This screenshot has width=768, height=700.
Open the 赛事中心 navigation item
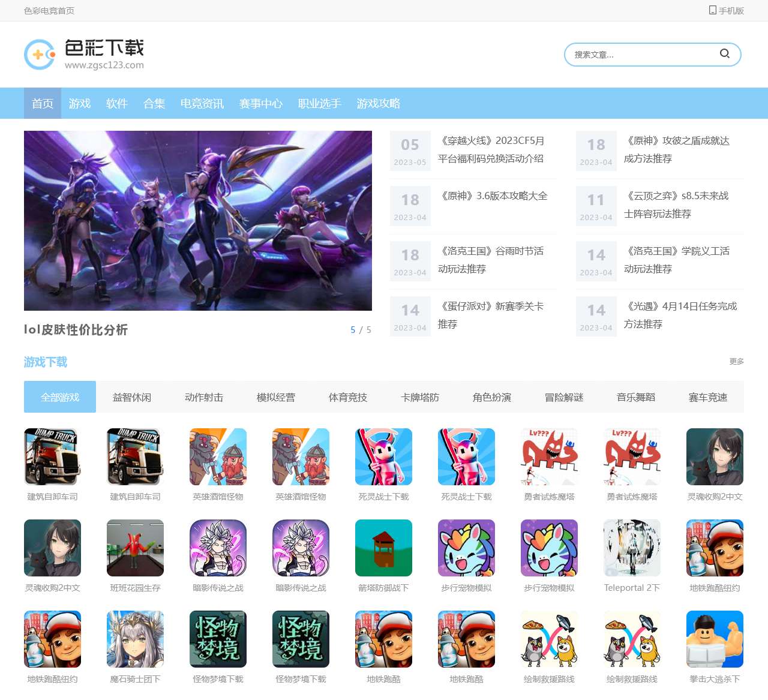click(x=261, y=103)
